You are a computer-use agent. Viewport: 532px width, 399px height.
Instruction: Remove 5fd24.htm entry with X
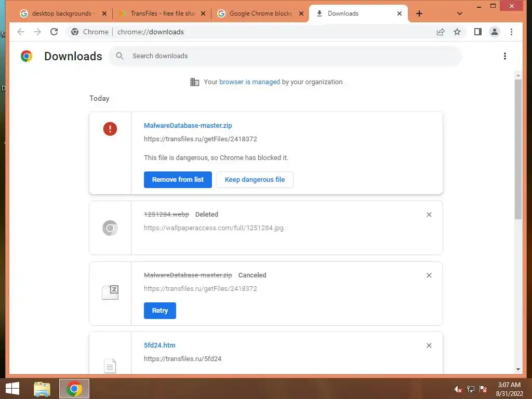click(429, 345)
